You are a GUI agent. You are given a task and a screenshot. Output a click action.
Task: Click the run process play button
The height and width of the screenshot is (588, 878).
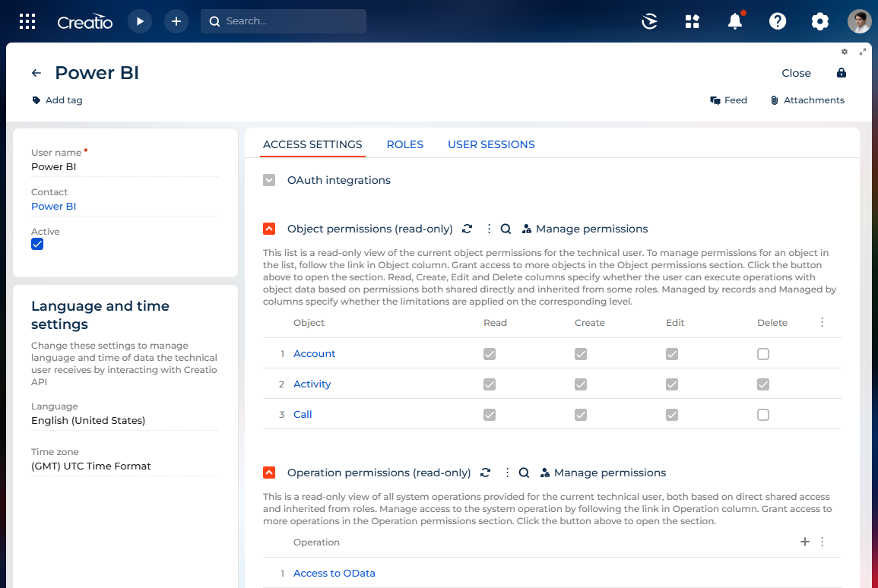(x=140, y=21)
